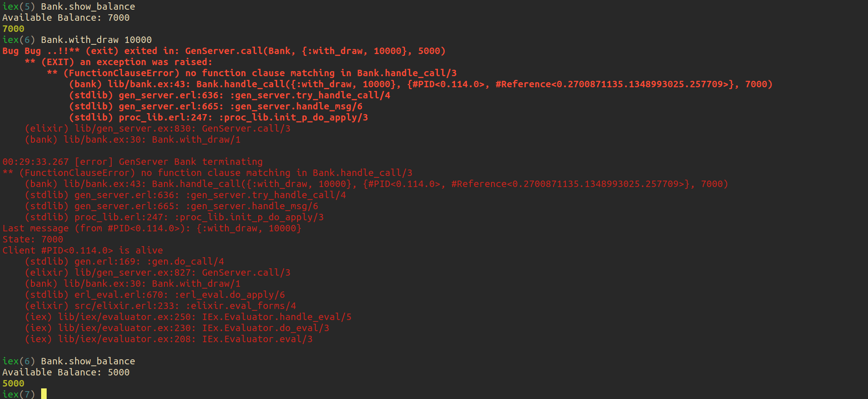Screen dimensions: 868x399
Task: Click the "Available Balance: 5000" output line
Action: pos(66,372)
